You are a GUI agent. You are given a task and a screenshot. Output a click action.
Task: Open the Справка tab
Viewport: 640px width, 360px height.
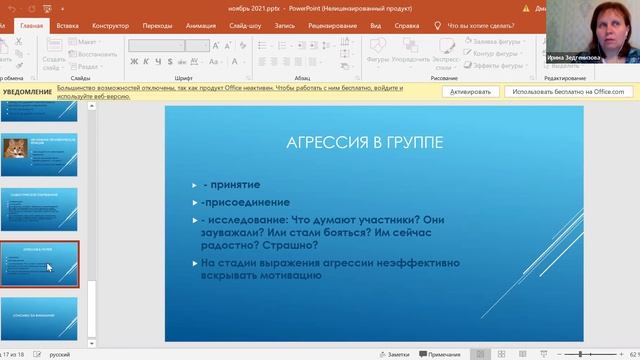(407, 26)
